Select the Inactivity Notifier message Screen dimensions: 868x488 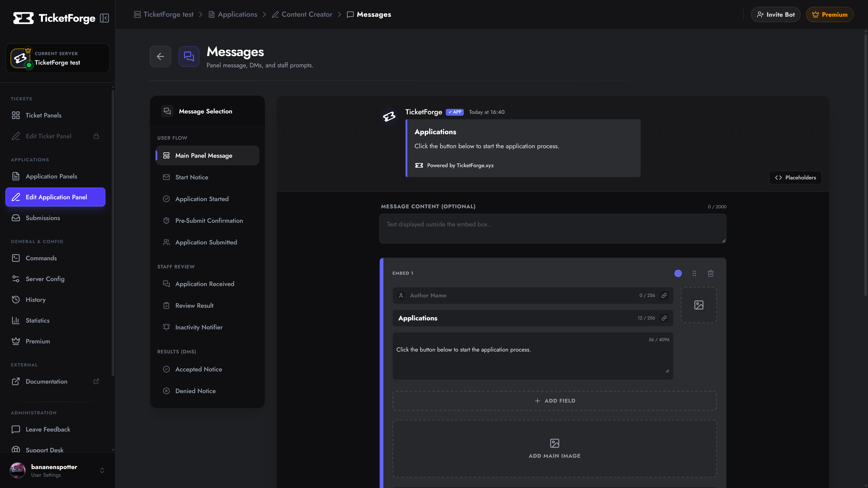coord(207,327)
